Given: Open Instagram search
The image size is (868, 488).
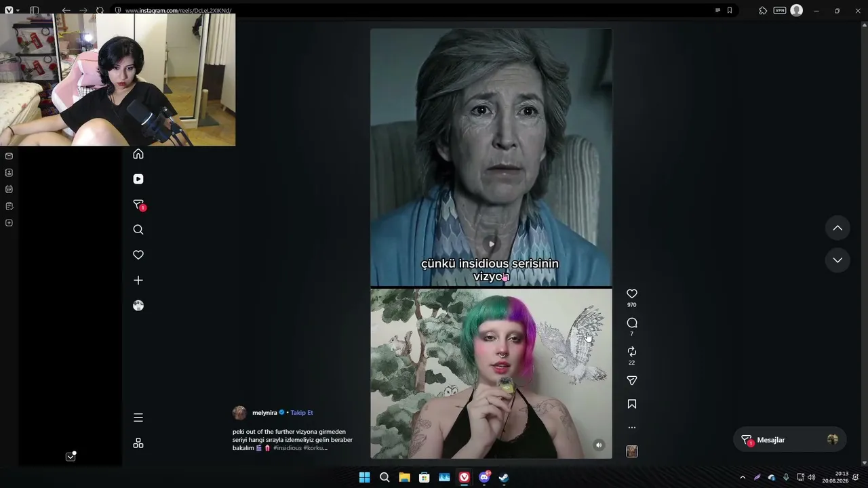Looking at the screenshot, I should (138, 230).
